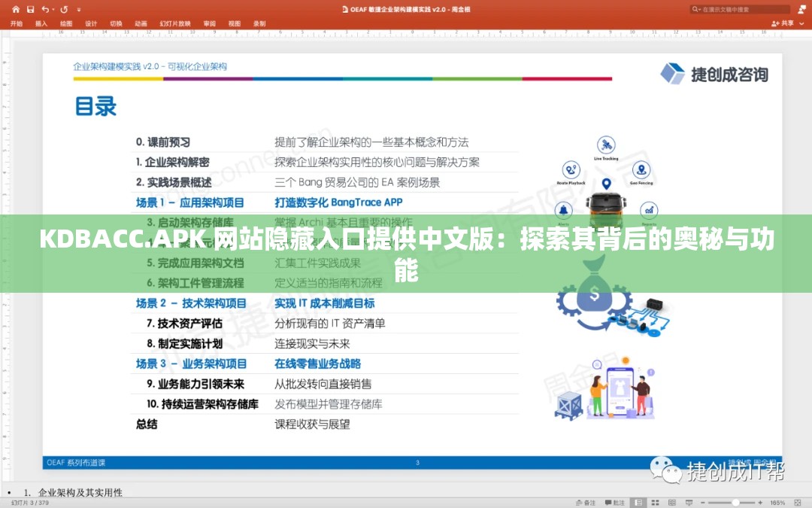Click the OEAF 系列布道课 footer text
This screenshot has height=508, width=812.
76,462
